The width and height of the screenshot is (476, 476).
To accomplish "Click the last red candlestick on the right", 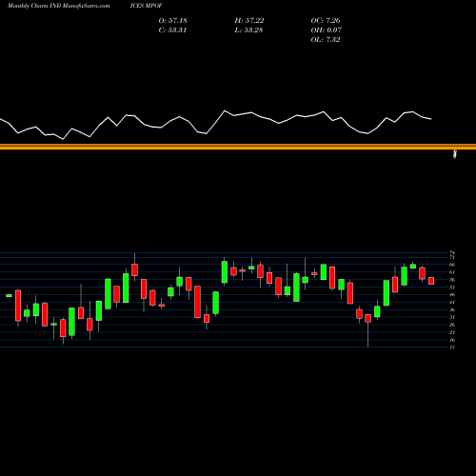I will coord(431,281).
